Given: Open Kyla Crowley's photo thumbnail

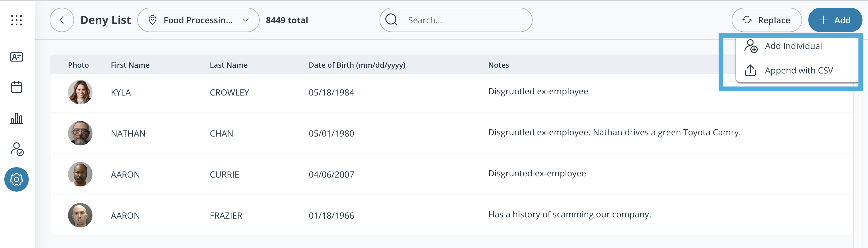Looking at the screenshot, I should (x=80, y=92).
